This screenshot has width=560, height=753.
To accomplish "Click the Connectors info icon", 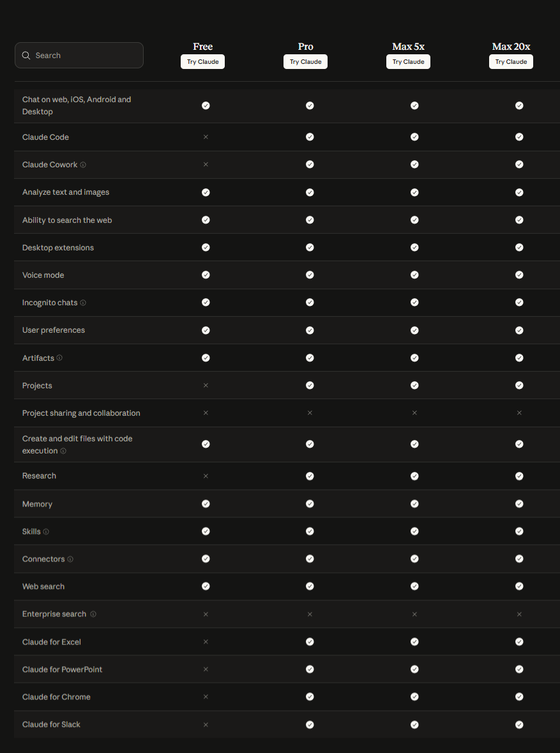I will (x=70, y=559).
